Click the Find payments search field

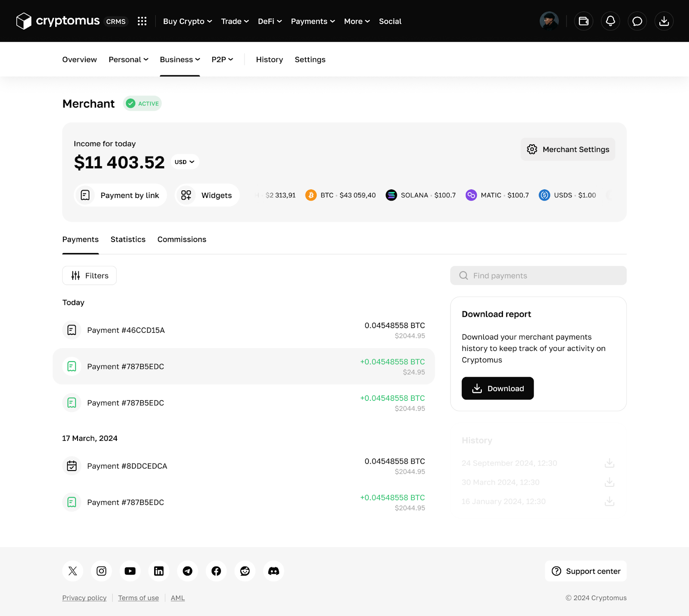coord(538,275)
